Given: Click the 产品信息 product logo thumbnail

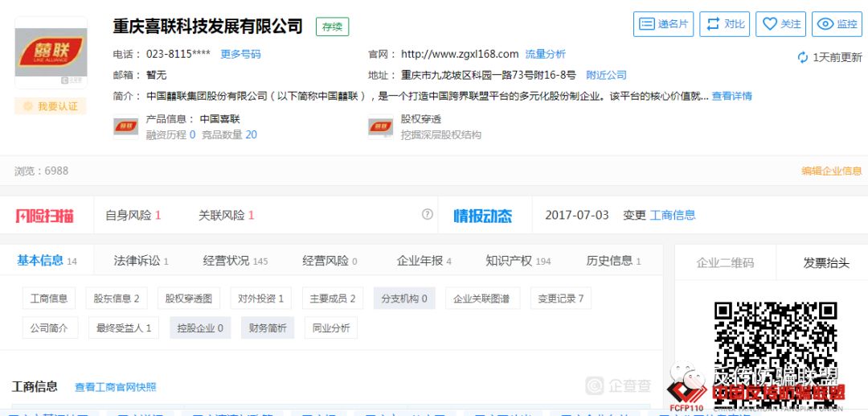Looking at the screenshot, I should 125,127.
